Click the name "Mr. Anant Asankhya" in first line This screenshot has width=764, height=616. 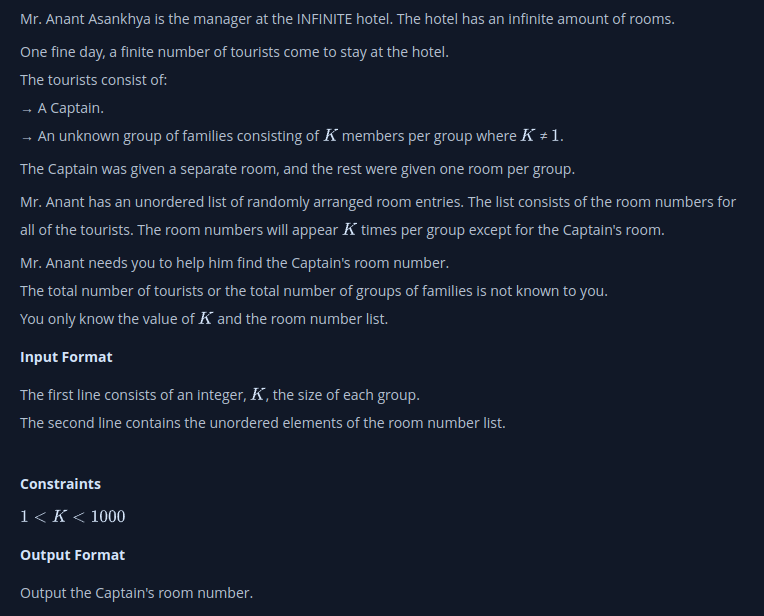(x=88, y=19)
